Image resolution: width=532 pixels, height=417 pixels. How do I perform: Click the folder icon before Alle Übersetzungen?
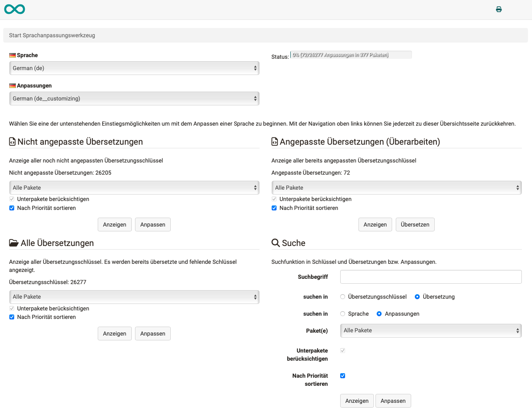coord(13,242)
